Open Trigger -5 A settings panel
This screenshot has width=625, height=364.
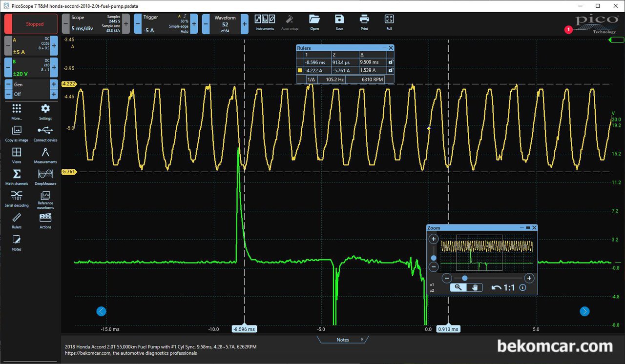pos(166,23)
